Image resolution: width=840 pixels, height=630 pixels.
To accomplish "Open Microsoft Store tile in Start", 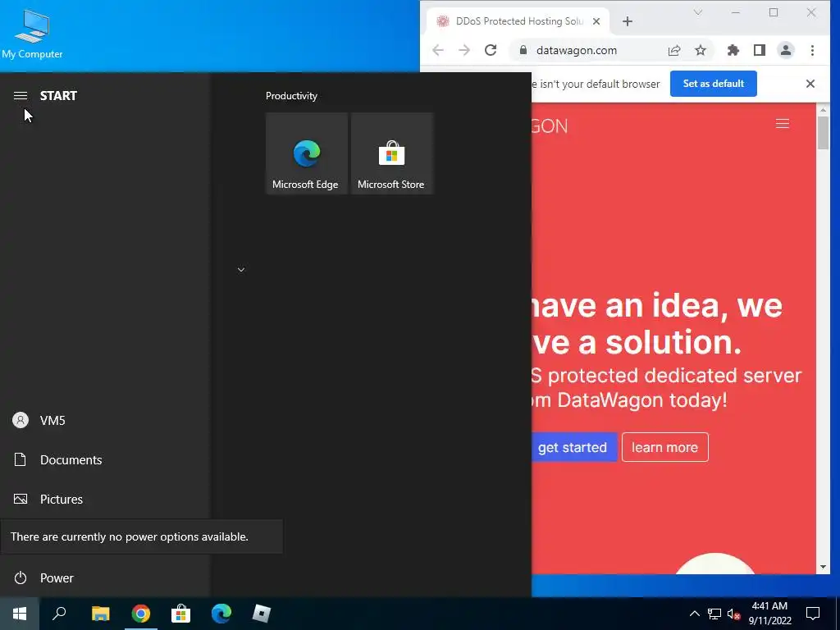I will 391,153.
